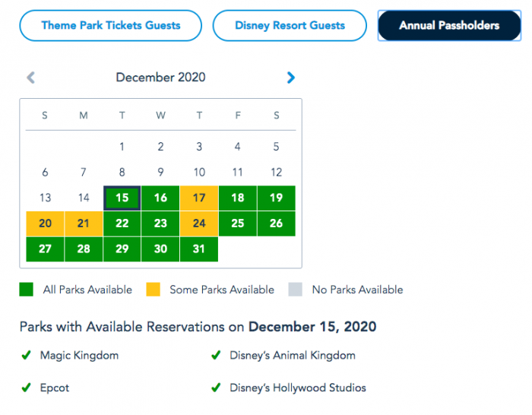Click checkmark next to Disney's Animal Kingdom
Viewport: 532px width, 415px height.
coord(216,355)
